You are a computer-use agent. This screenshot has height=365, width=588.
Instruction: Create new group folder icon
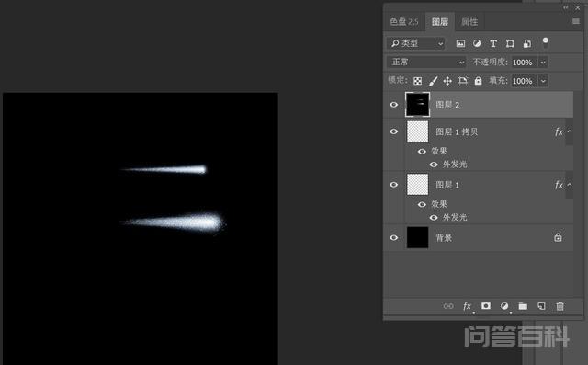[523, 306]
